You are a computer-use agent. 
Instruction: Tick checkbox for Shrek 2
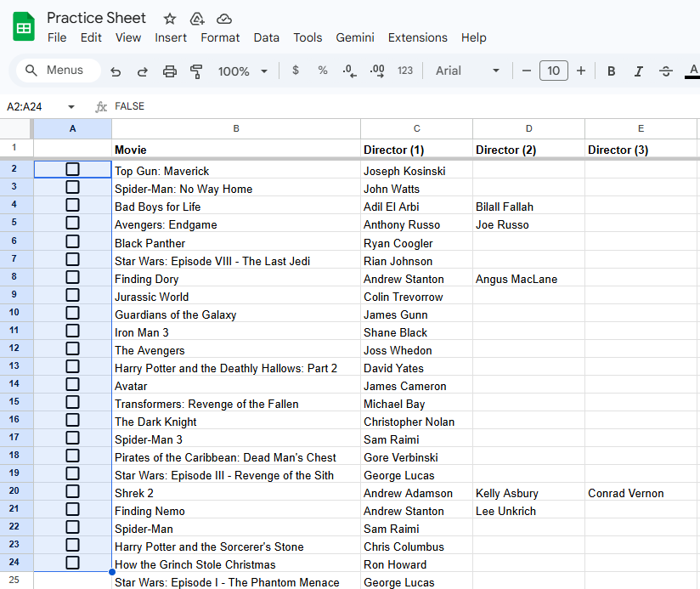(x=72, y=491)
